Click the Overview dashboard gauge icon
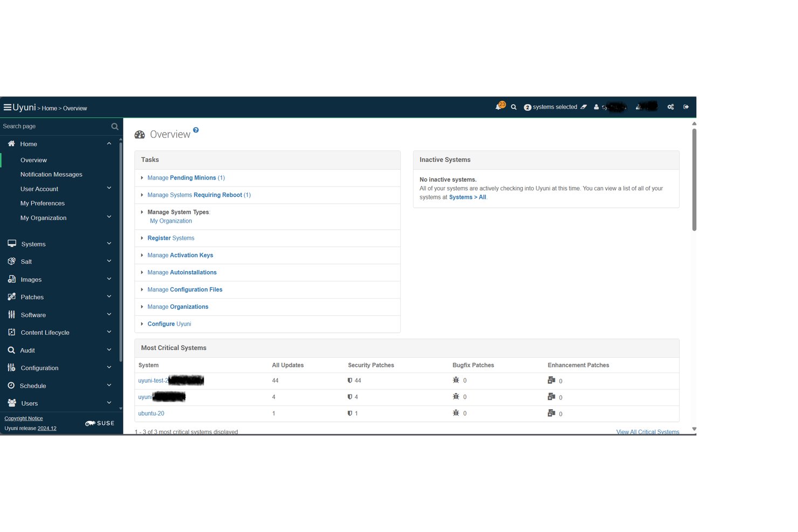Screen dimensions: 798x532 point(140,135)
